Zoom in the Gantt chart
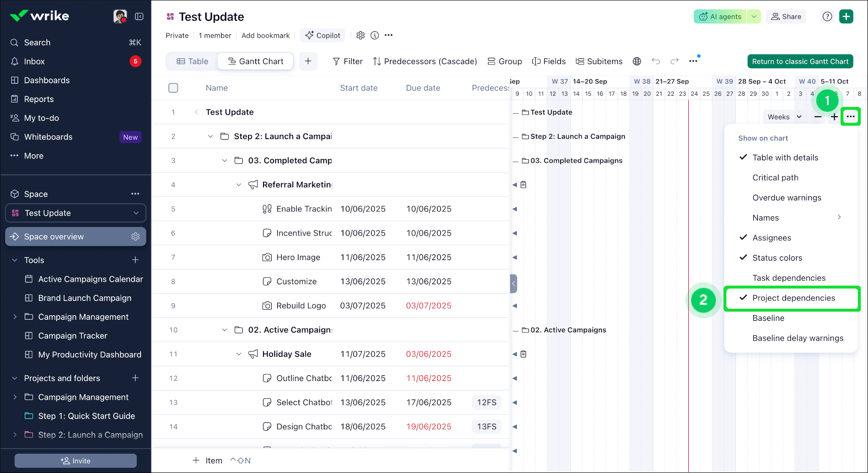 click(x=834, y=117)
